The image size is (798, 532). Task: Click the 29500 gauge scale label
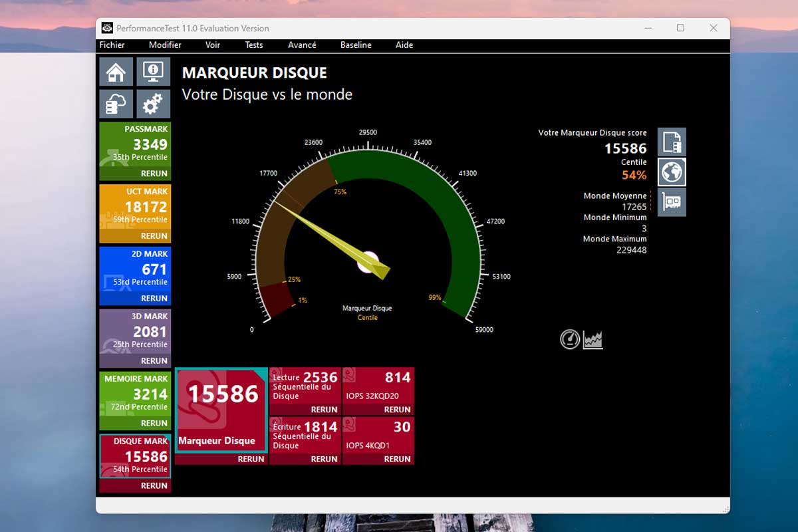(368, 132)
